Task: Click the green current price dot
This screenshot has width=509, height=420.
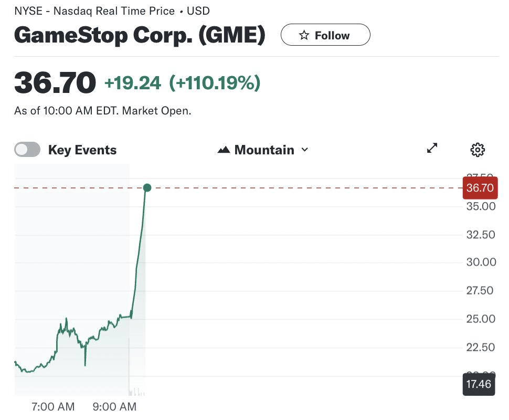Action: pos(147,187)
